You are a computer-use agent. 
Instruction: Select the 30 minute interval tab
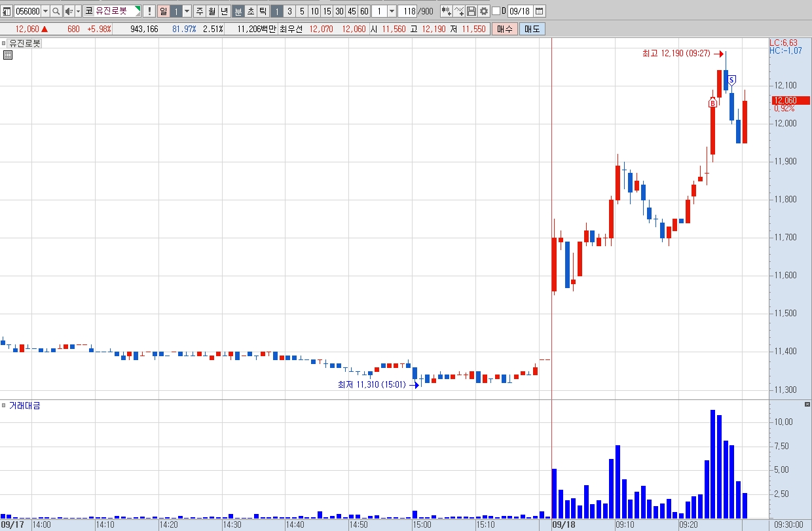(339, 11)
